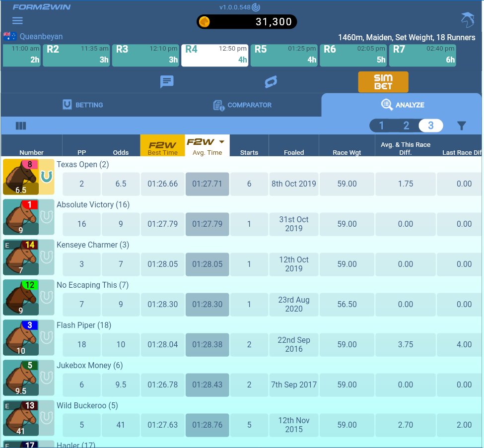Click Jukebox Money horse silk icon

(x=21, y=378)
